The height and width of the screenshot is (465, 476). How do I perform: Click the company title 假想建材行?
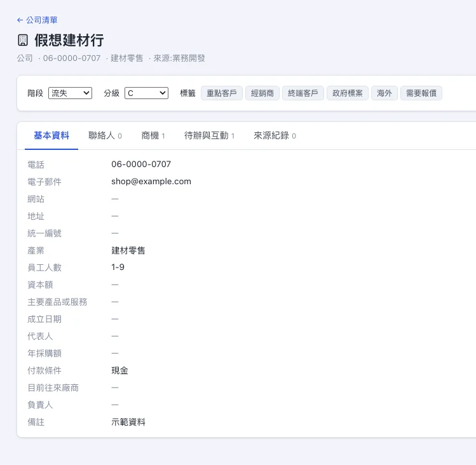(x=69, y=40)
